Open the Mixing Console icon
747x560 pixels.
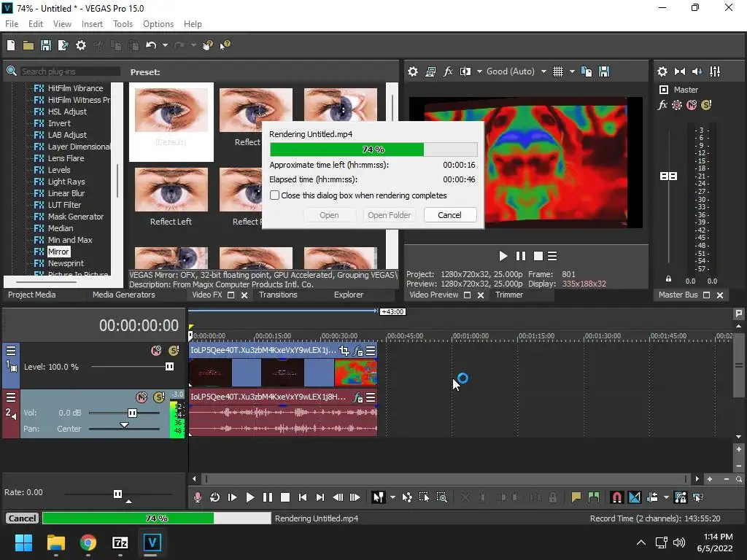[x=715, y=71]
